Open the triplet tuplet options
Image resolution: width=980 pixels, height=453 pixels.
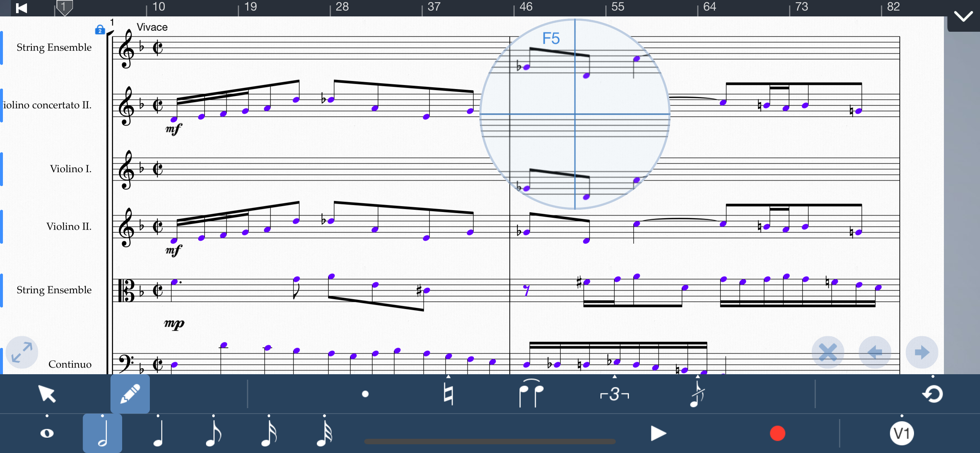(614, 394)
